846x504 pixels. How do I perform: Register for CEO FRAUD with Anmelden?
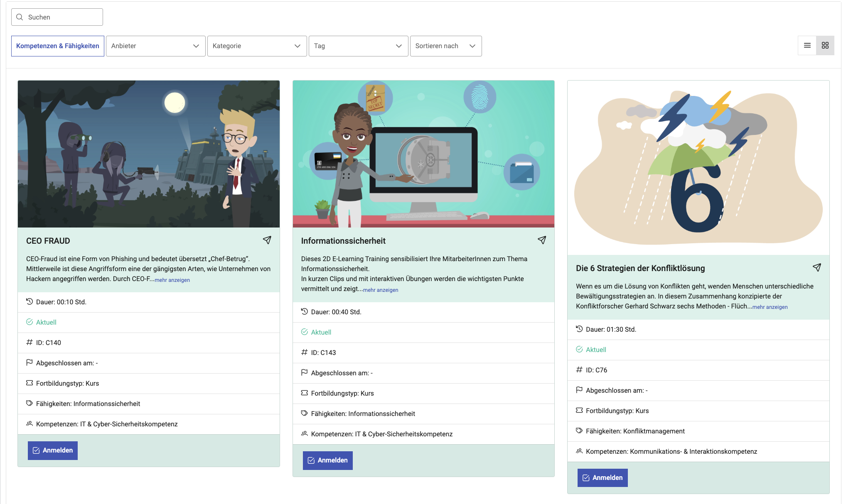coord(53,450)
